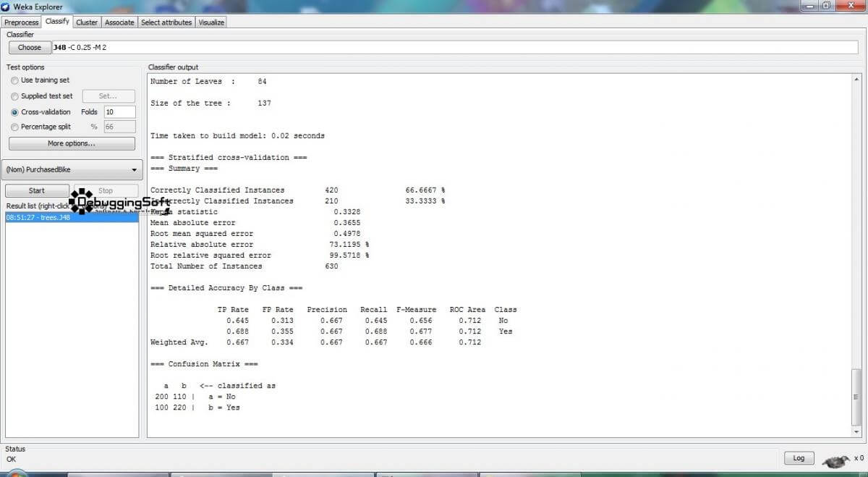The image size is (868, 477).
Task: Switch to the Preprocess tab
Action: tap(21, 22)
